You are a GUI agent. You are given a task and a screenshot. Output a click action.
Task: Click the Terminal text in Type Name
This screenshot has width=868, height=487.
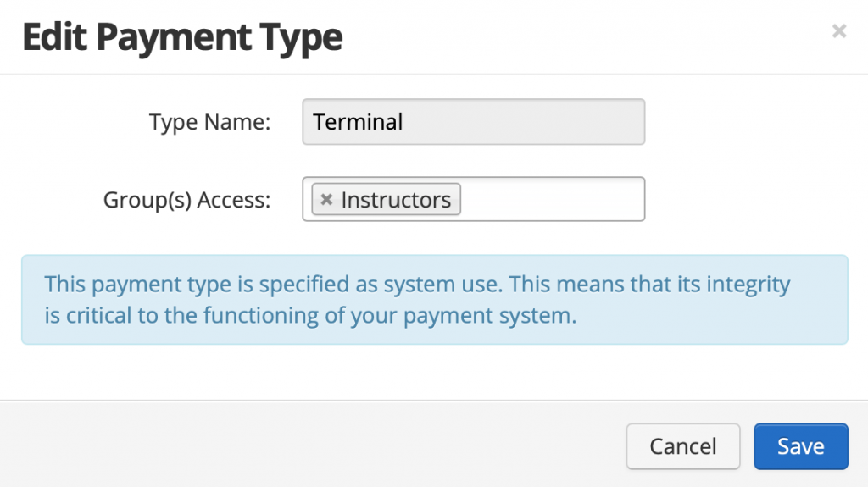[358, 122]
